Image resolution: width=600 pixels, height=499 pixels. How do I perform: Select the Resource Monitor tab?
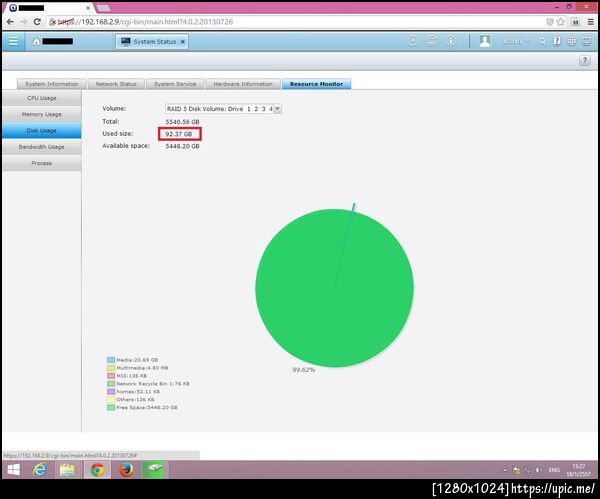coord(316,84)
